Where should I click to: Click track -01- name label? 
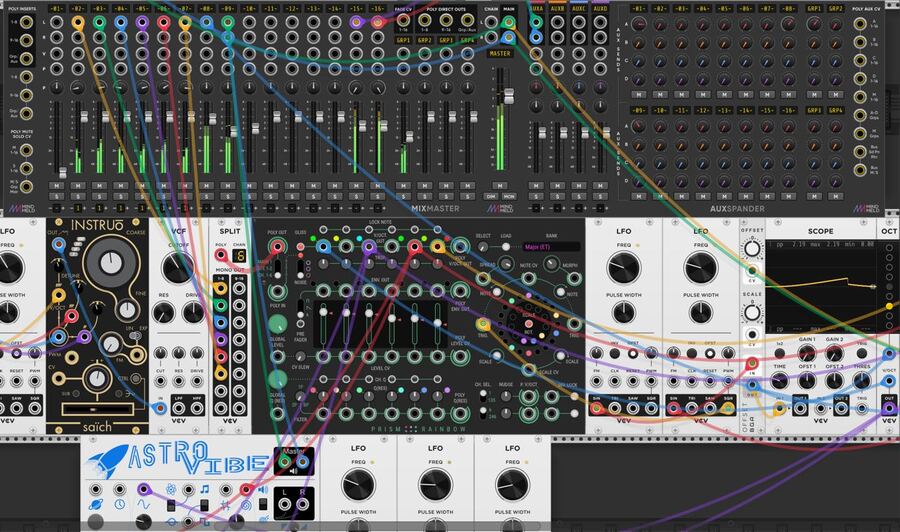(x=56, y=9)
